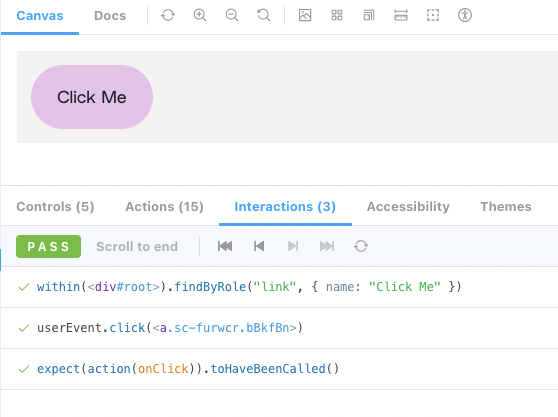The width and height of the screenshot is (558, 417).
Task: Open the viewport size selector icon
Action: click(369, 15)
